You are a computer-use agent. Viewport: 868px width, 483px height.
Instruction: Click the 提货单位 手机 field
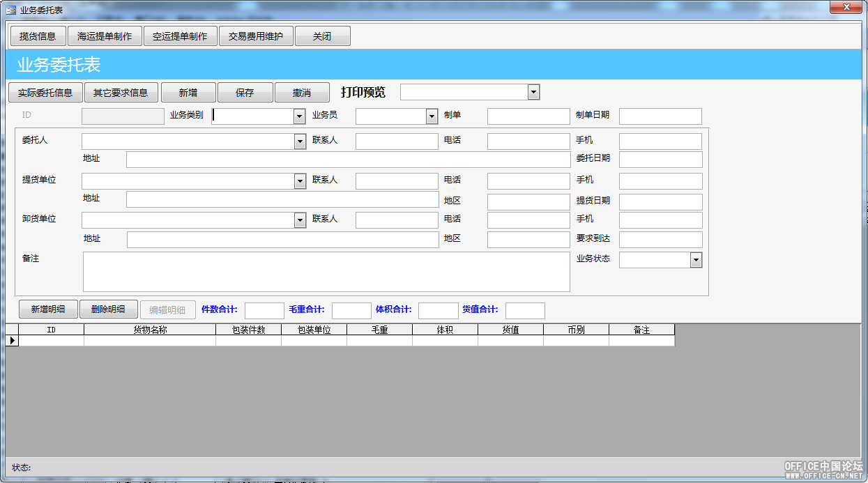(x=661, y=181)
